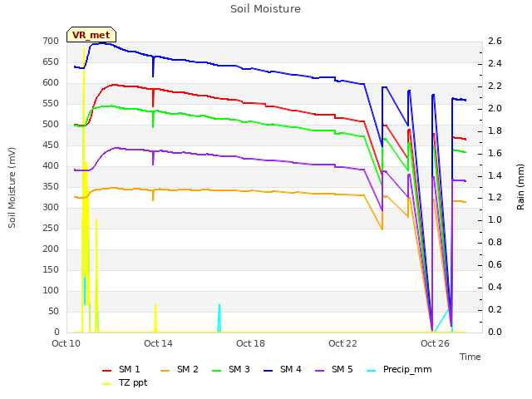This screenshot has height=399, width=532.
Task: Click purple SM 5 legend color marker
Action: pos(319,371)
